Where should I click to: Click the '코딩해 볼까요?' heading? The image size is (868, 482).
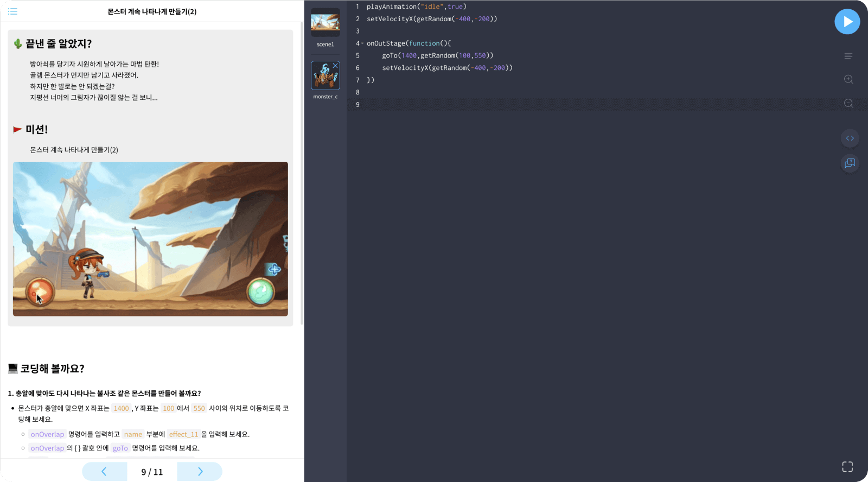click(x=52, y=369)
